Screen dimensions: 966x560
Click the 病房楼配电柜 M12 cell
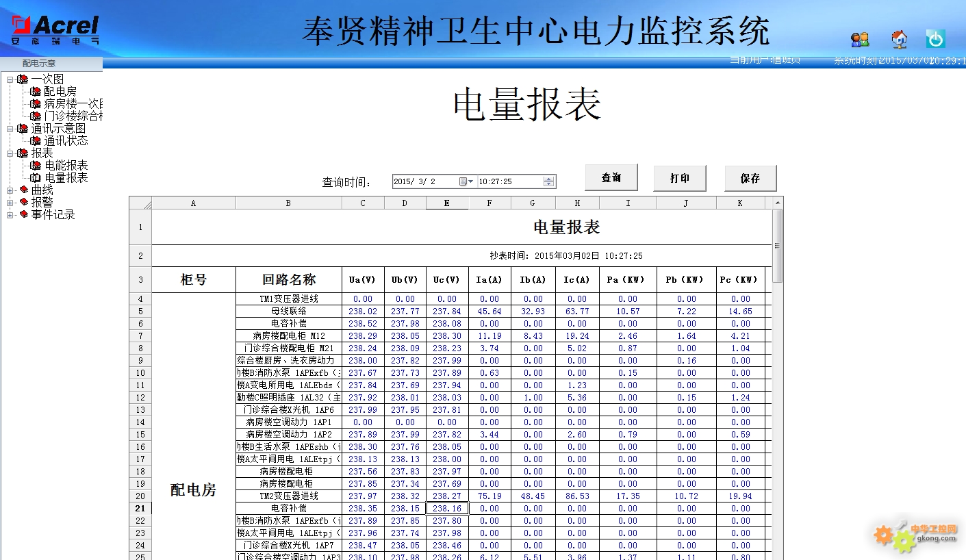pyautogui.click(x=289, y=335)
